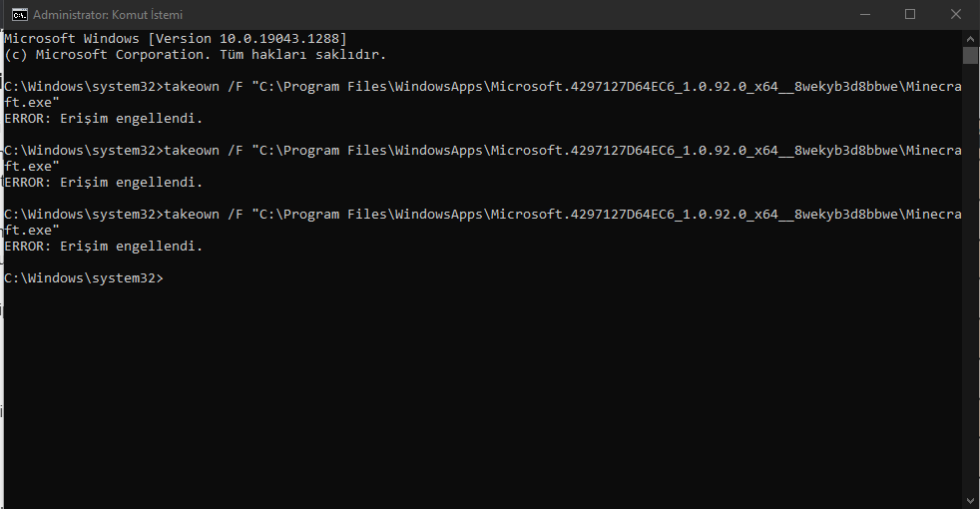Click the second takeown command line

coord(479,151)
